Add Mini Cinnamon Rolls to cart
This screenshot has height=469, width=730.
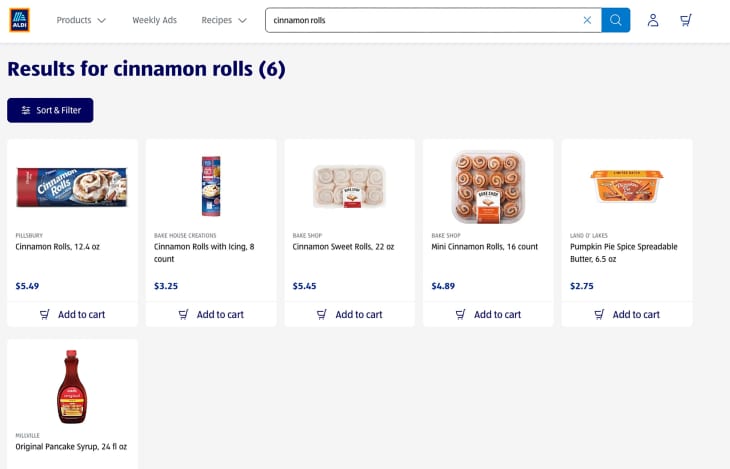[x=488, y=314]
